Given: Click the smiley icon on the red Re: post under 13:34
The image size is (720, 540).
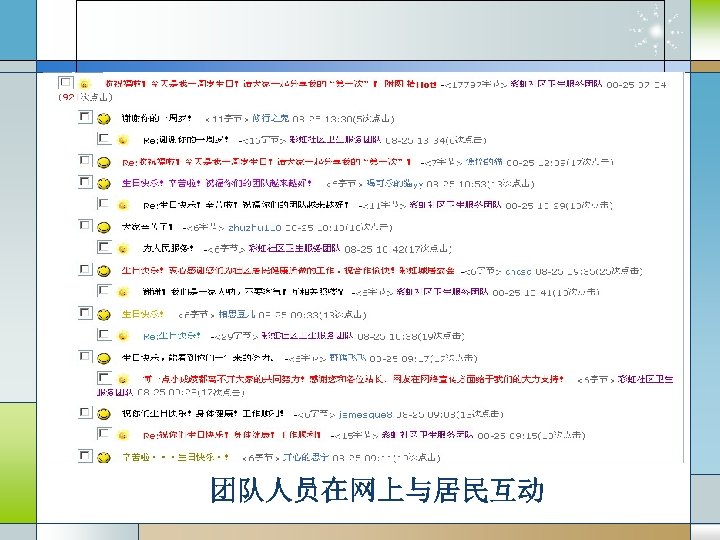Looking at the screenshot, I should click(x=104, y=162).
